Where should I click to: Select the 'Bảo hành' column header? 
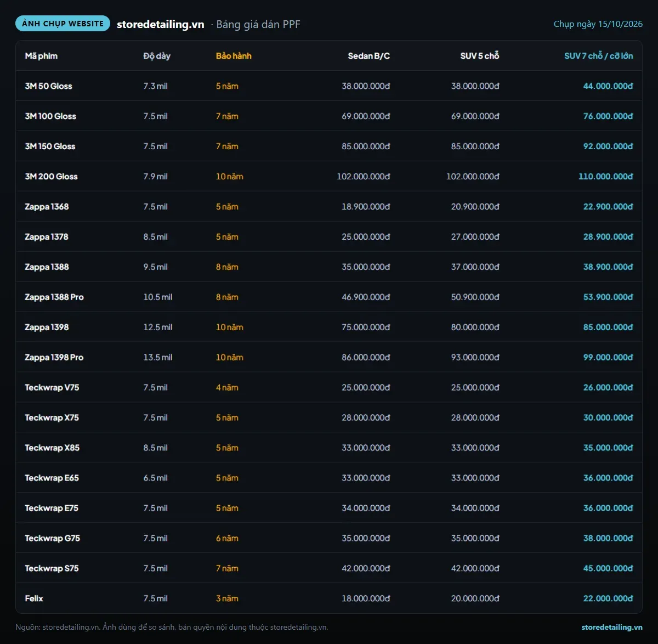[234, 56]
